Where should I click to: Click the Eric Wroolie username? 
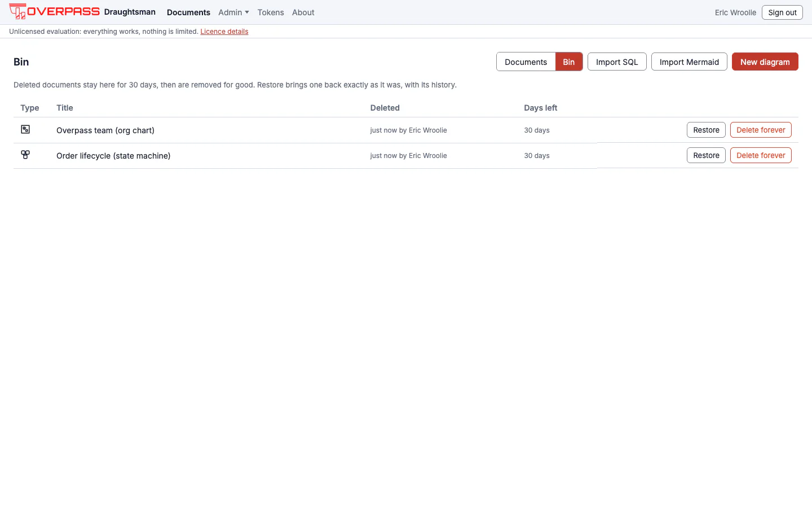point(735,12)
